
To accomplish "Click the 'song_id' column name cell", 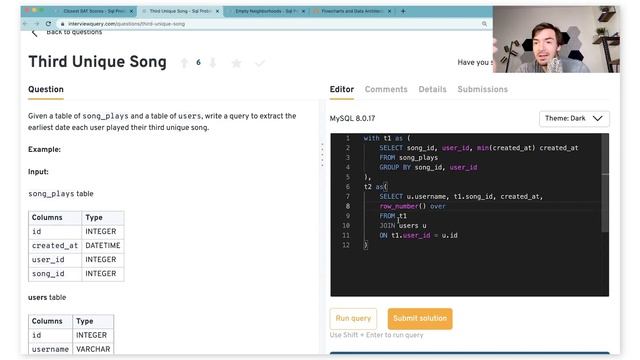I will pos(55,273).
